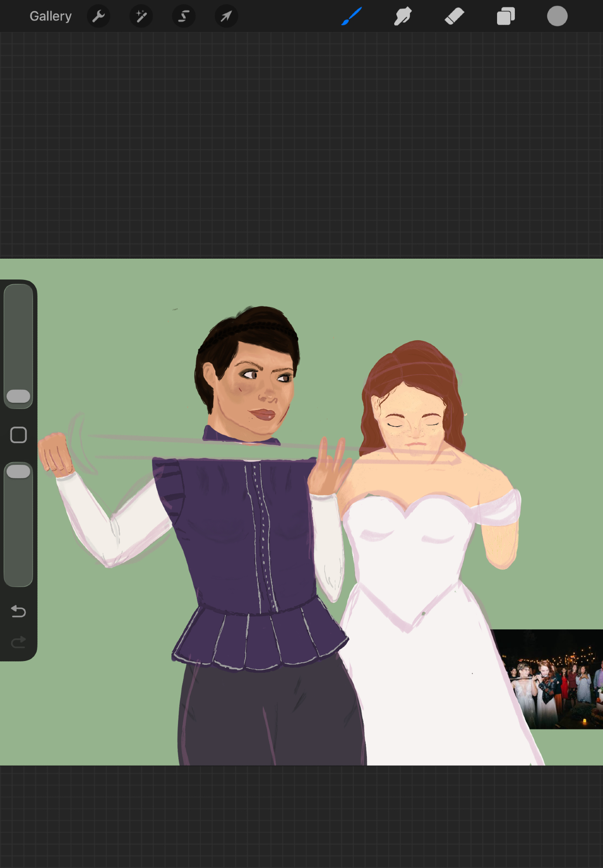
Task: Open the color picker circle
Action: 557,16
